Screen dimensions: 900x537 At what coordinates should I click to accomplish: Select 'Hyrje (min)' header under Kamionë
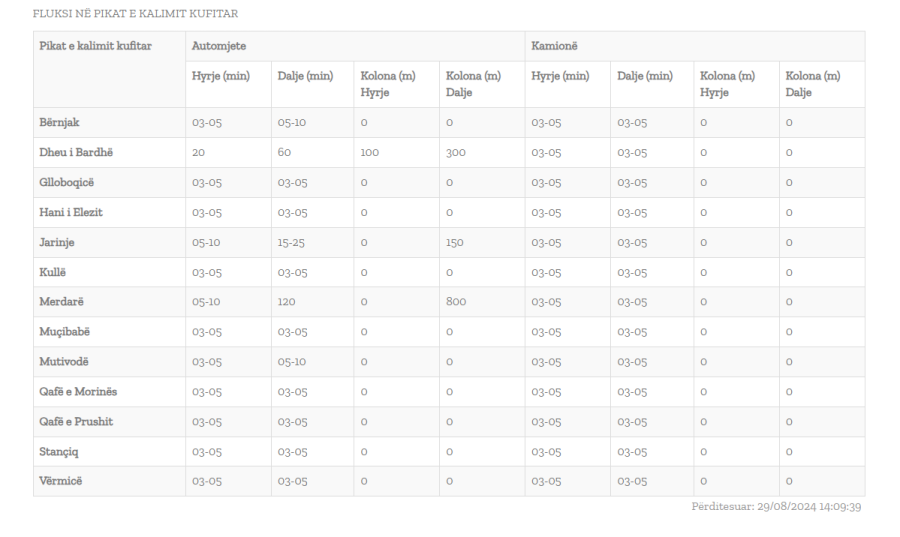coord(560,76)
